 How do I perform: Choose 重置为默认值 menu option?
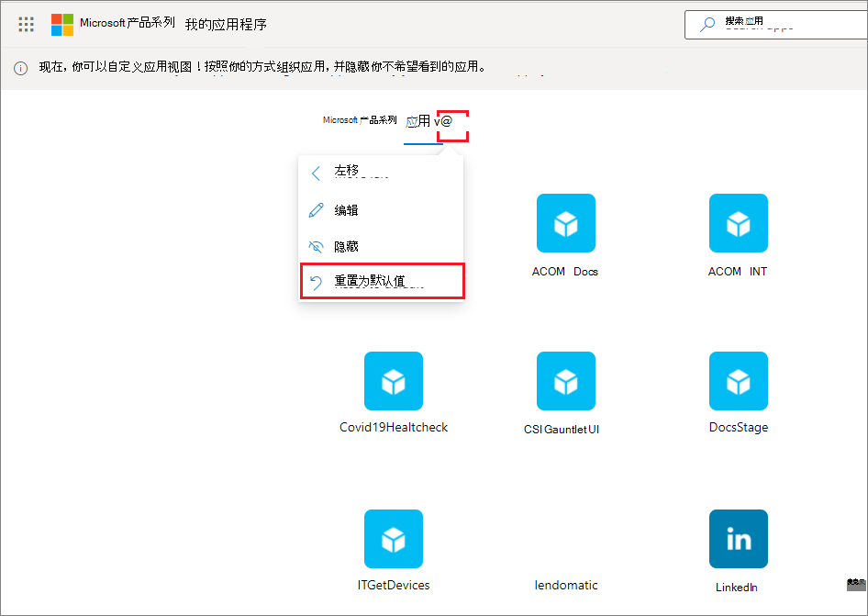[382, 282]
